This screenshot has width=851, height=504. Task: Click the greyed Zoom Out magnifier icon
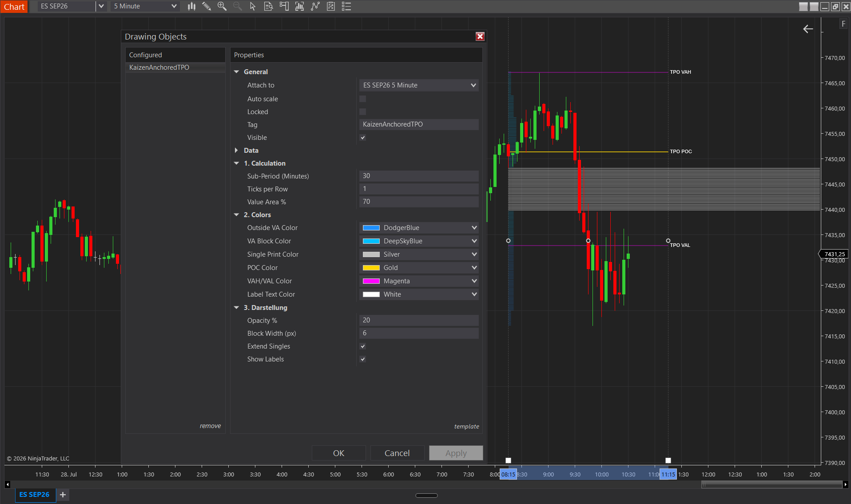238,6
